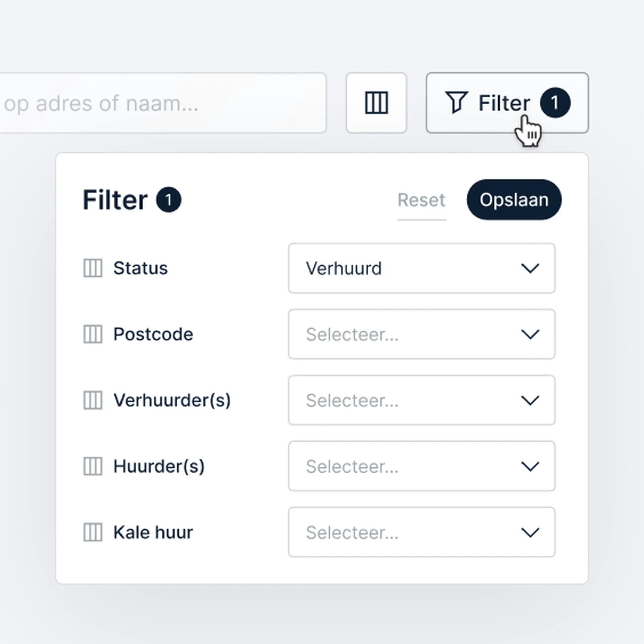Expand the Kale huur Selecteer dropdown
The height and width of the screenshot is (644, 644).
(421, 532)
